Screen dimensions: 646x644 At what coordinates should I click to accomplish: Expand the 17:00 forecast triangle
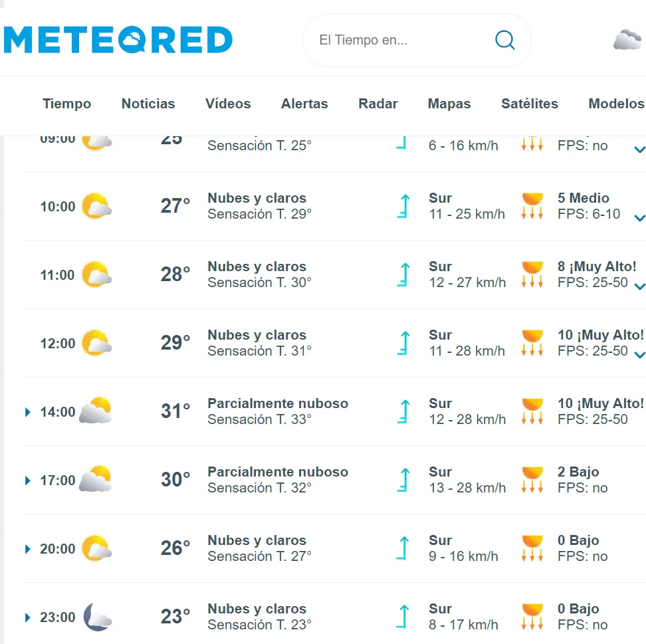pyautogui.click(x=28, y=481)
